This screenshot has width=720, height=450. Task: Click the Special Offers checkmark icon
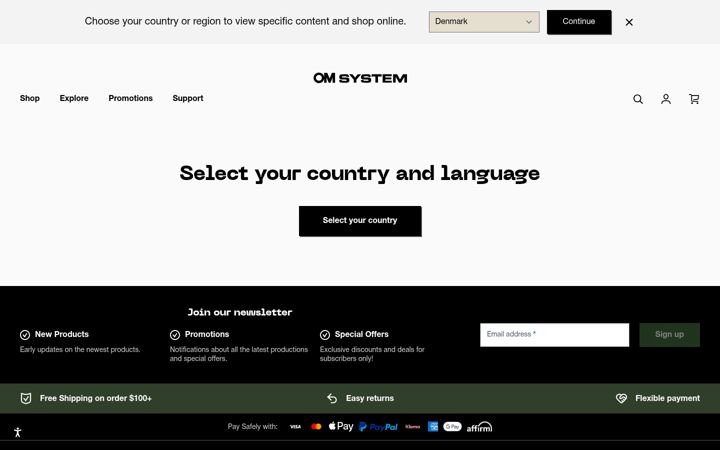pos(325,335)
